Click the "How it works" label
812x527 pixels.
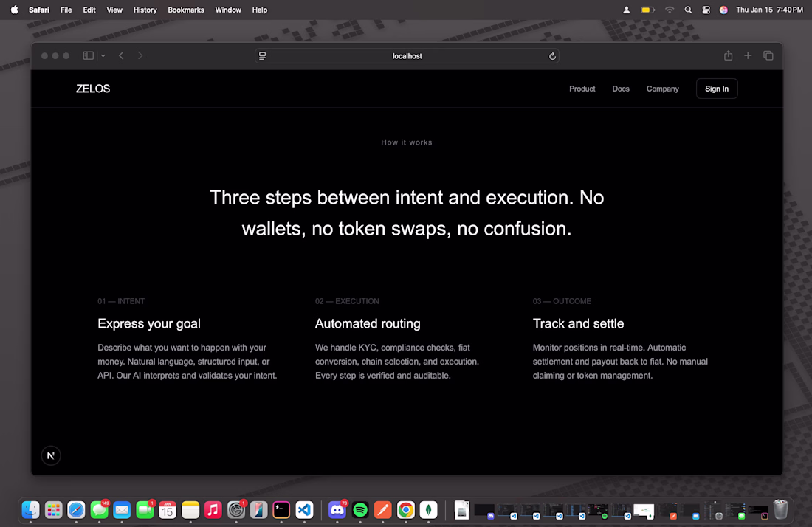407,142
